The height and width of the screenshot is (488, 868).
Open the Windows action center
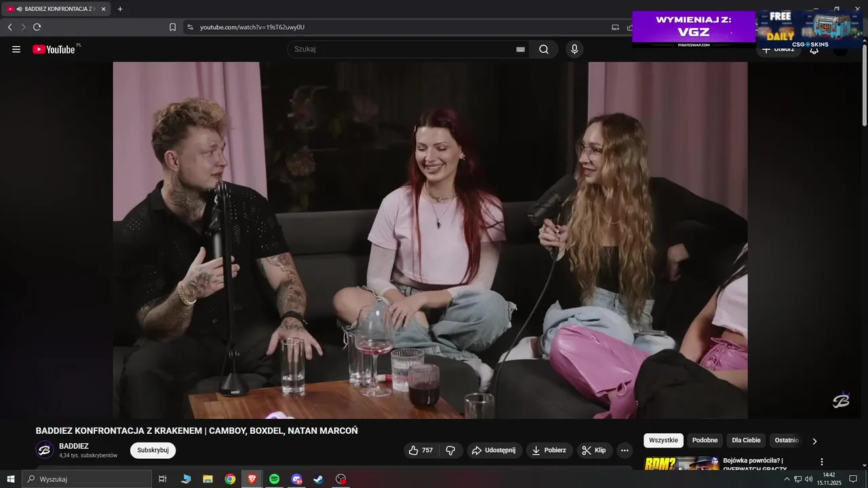click(853, 479)
